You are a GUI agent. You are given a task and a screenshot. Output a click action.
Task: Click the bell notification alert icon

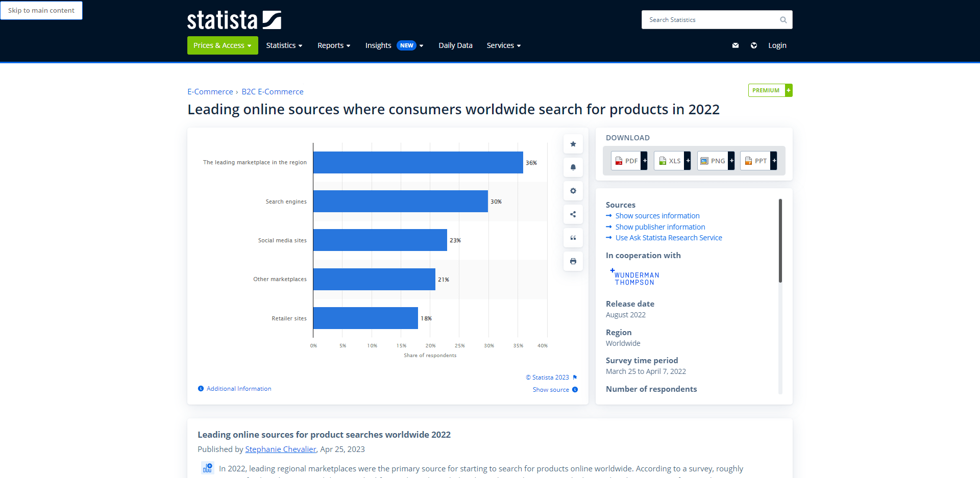(573, 167)
